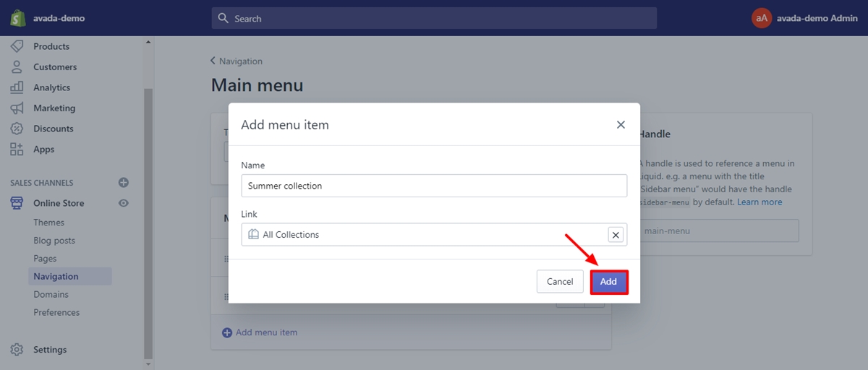Click the Cancel button

coord(560,282)
